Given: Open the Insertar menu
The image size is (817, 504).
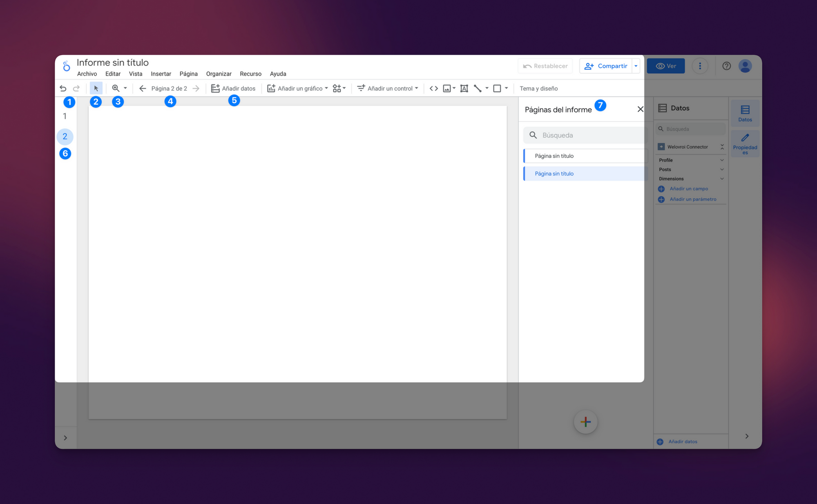Looking at the screenshot, I should click(x=161, y=74).
